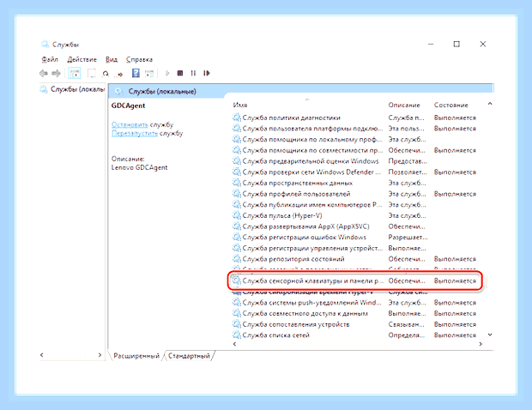
Task: Click gear icon of Служба пульса (Hyper-V)
Action: [237, 215]
